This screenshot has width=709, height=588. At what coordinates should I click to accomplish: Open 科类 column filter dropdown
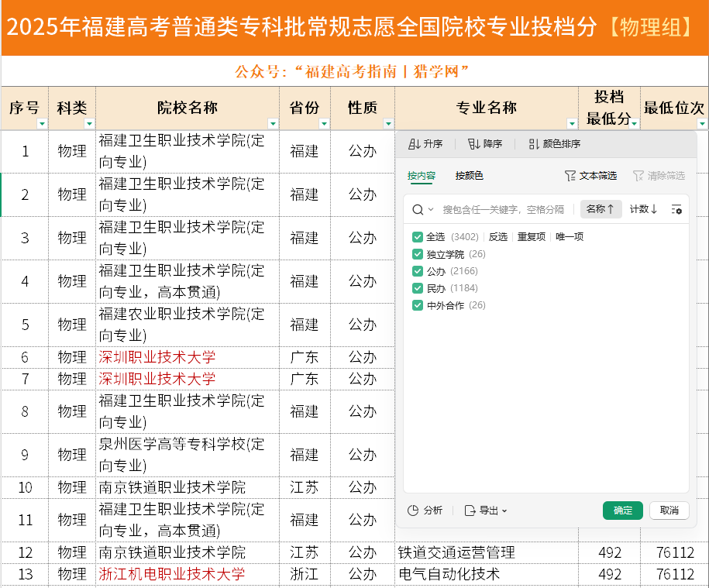[90, 123]
